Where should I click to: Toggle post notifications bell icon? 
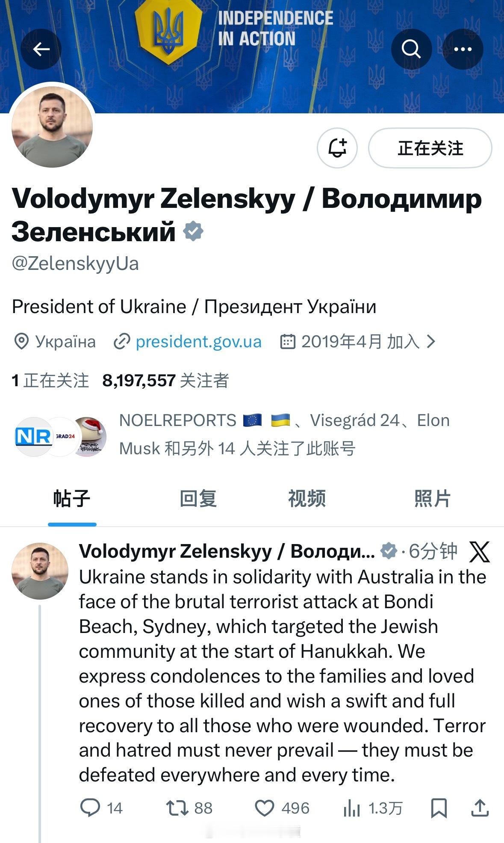tap(337, 148)
